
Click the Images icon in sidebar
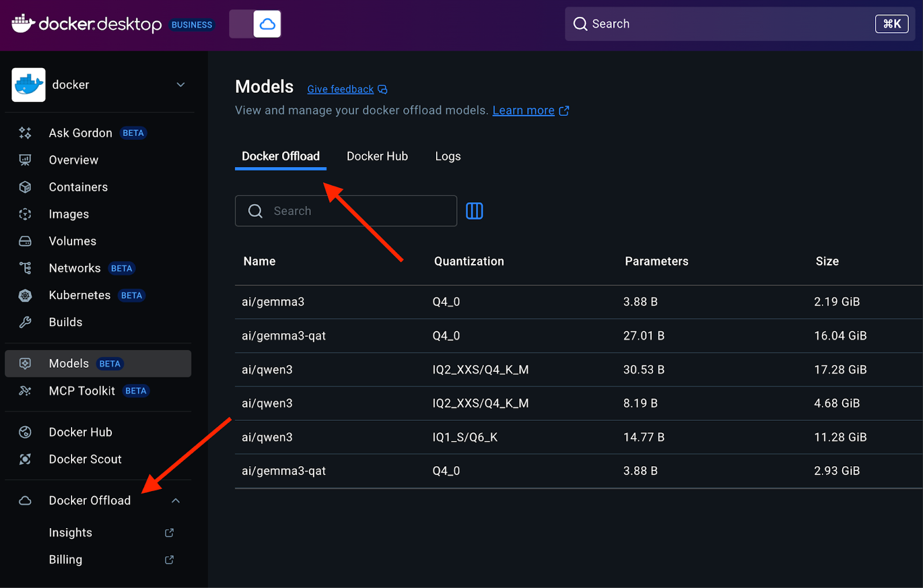coord(25,214)
